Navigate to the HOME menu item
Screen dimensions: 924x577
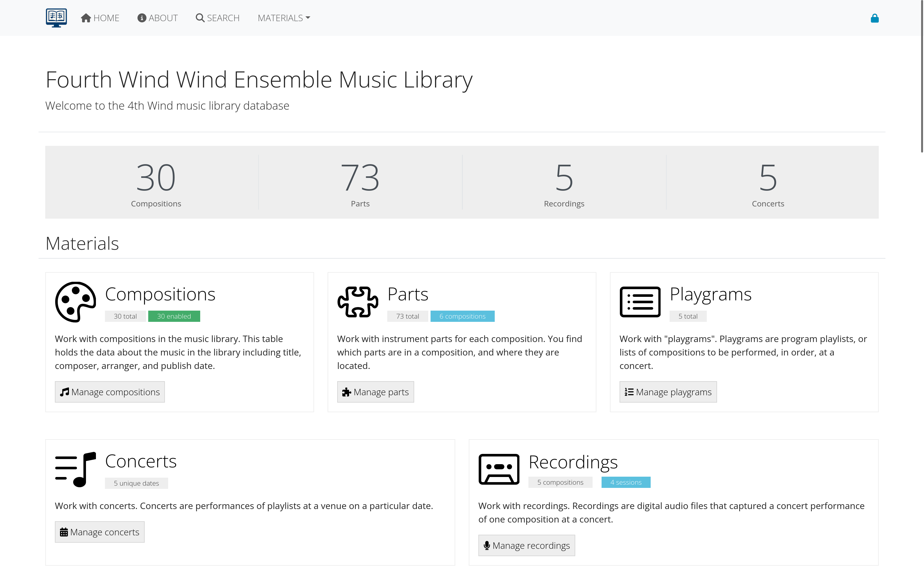point(100,18)
